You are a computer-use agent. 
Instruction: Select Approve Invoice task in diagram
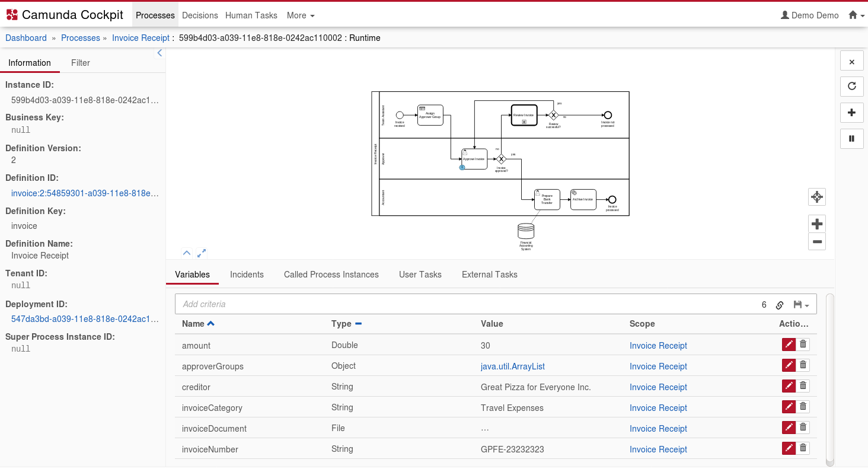474,159
